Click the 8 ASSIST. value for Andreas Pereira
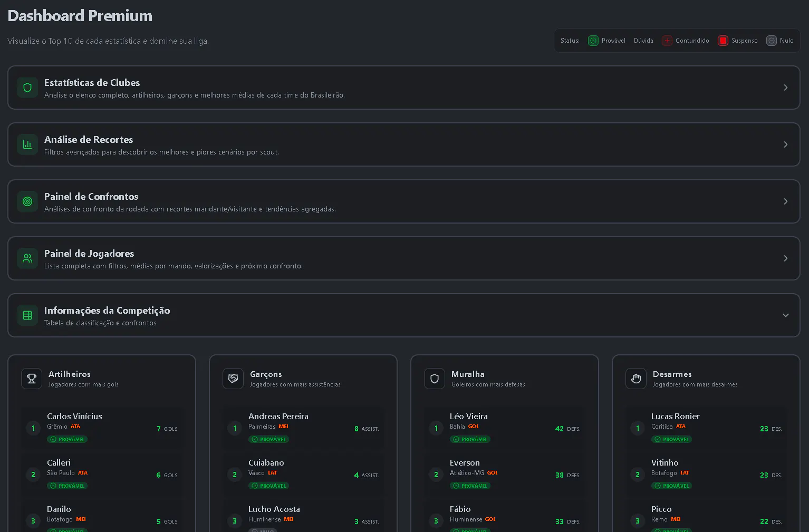809x532 pixels. [367, 429]
